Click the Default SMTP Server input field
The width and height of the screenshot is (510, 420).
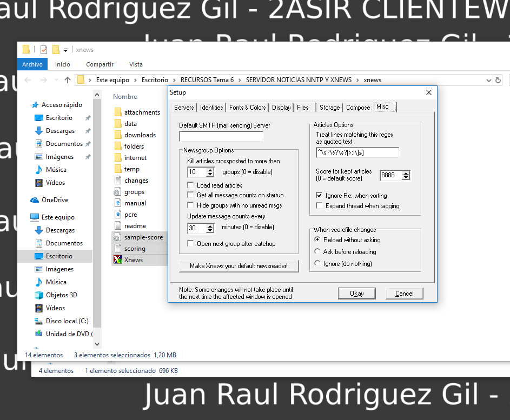pos(221,136)
